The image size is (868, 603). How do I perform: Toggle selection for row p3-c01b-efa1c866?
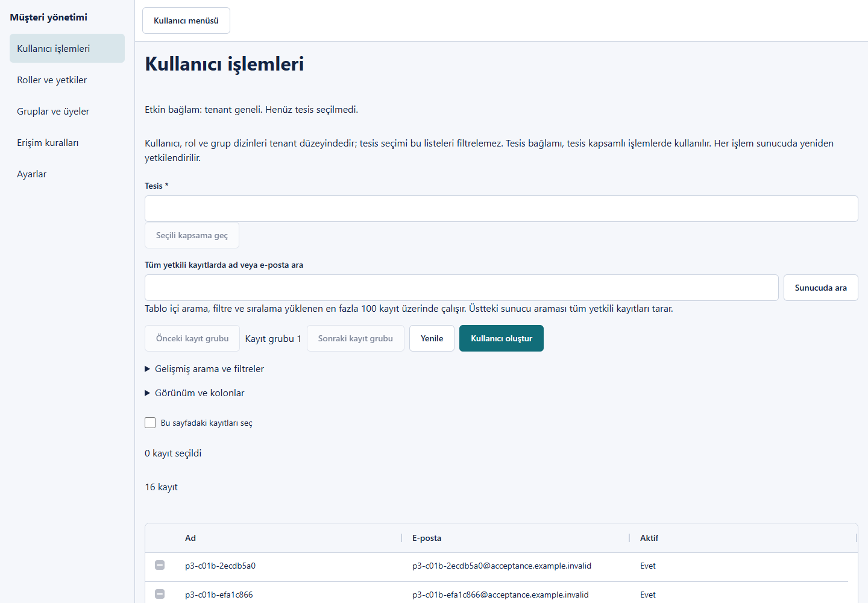pos(160,594)
